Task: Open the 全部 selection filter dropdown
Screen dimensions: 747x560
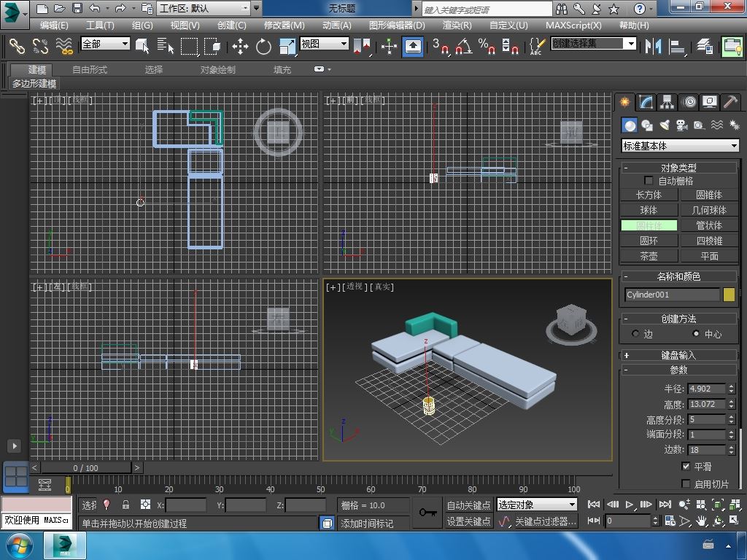Action: point(105,44)
